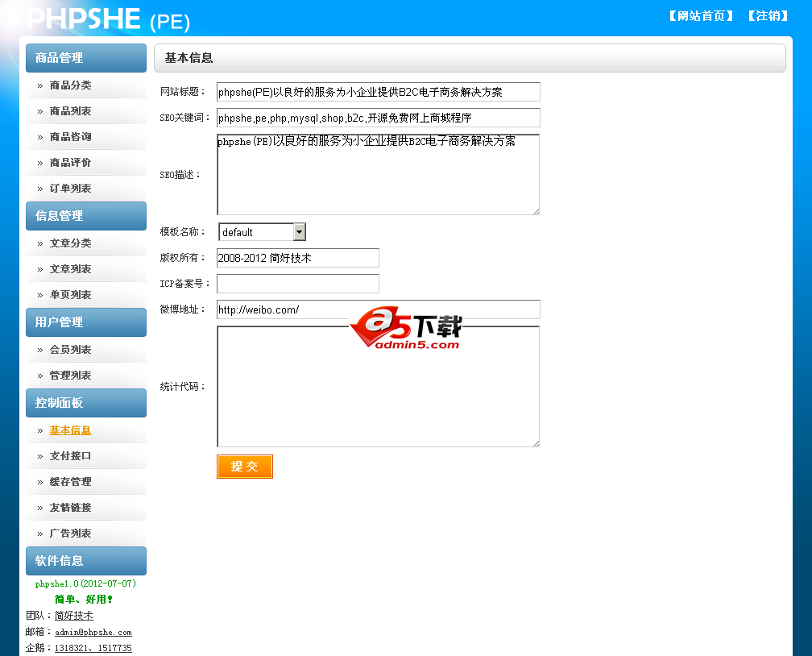Open 友情链接 sidebar link
Image resolution: width=812 pixels, height=656 pixels.
click(x=70, y=508)
